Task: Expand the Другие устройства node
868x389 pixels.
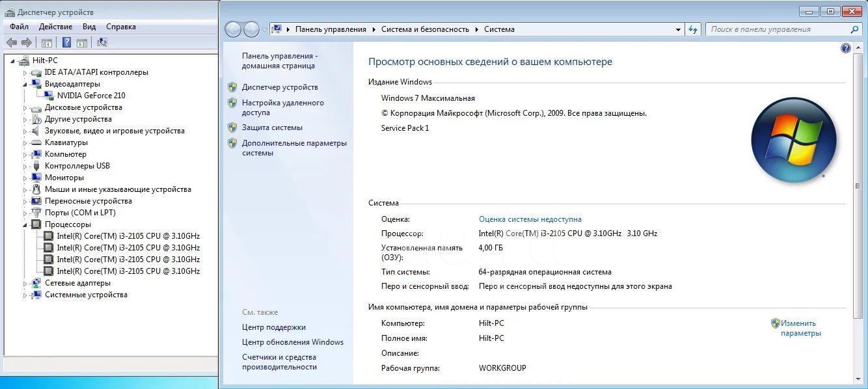Action: pyautogui.click(x=25, y=119)
